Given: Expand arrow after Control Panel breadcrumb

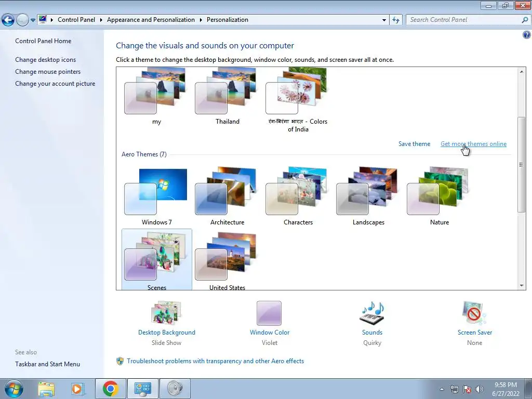Looking at the screenshot, I should (101, 20).
